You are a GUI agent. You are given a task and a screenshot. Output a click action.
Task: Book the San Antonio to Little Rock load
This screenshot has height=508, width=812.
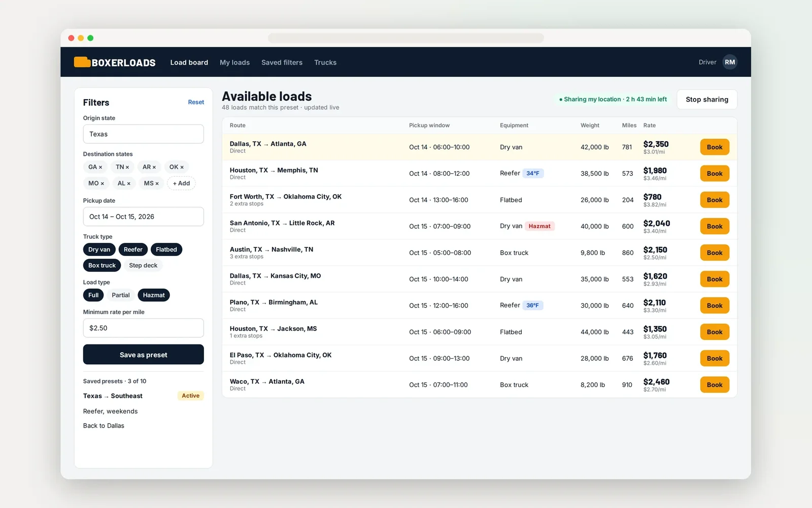coord(715,227)
